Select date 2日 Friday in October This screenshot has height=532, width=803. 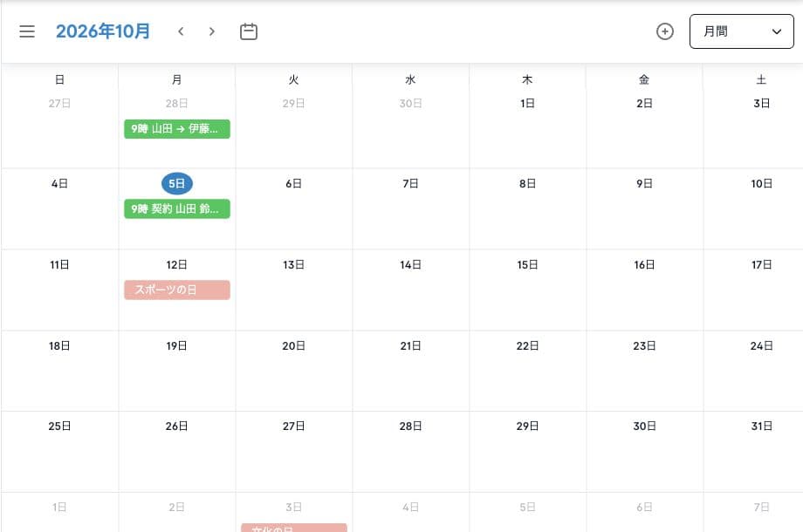[644, 103]
